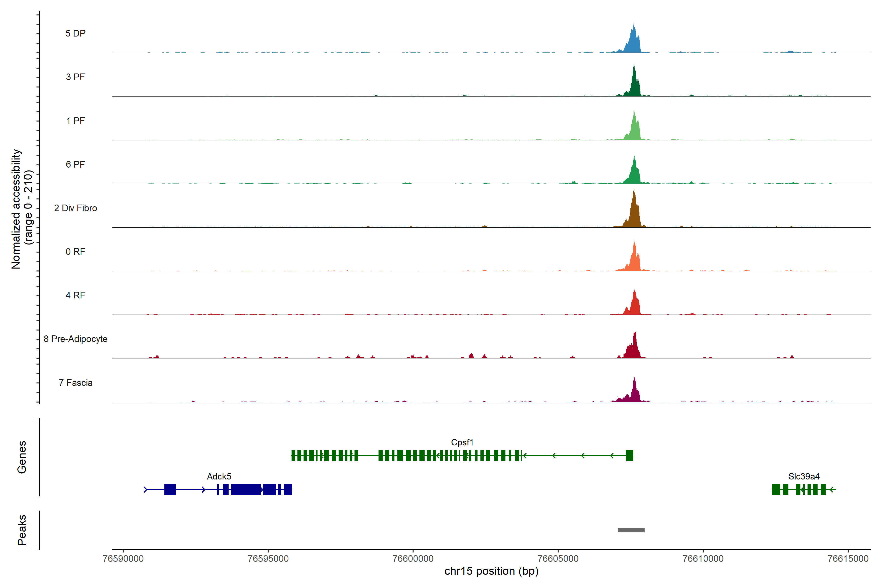Select the 6 PF track label
Viewport: 882px width, 588px height.
(75, 164)
